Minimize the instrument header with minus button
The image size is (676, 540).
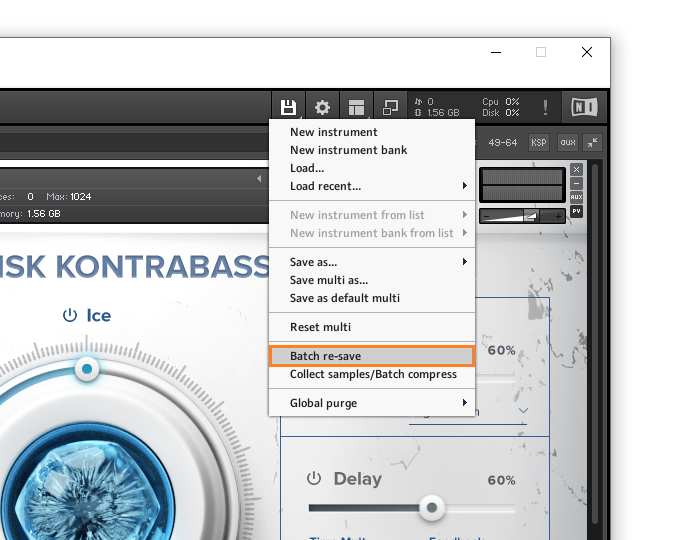click(576, 184)
